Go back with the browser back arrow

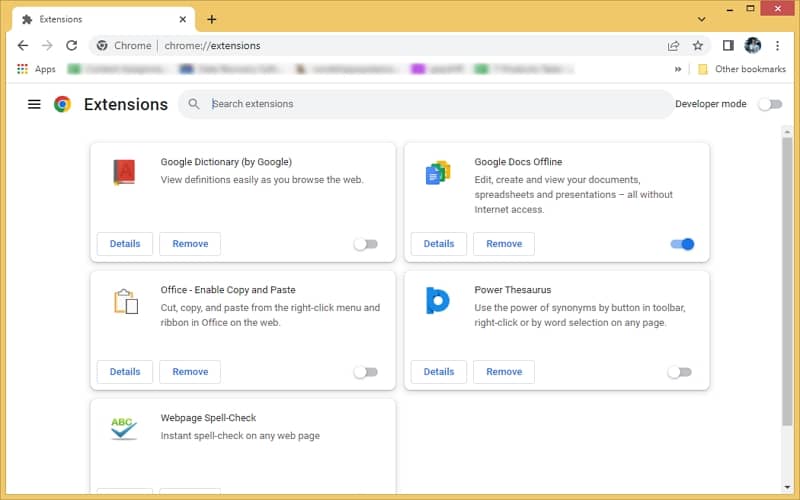pos(23,45)
